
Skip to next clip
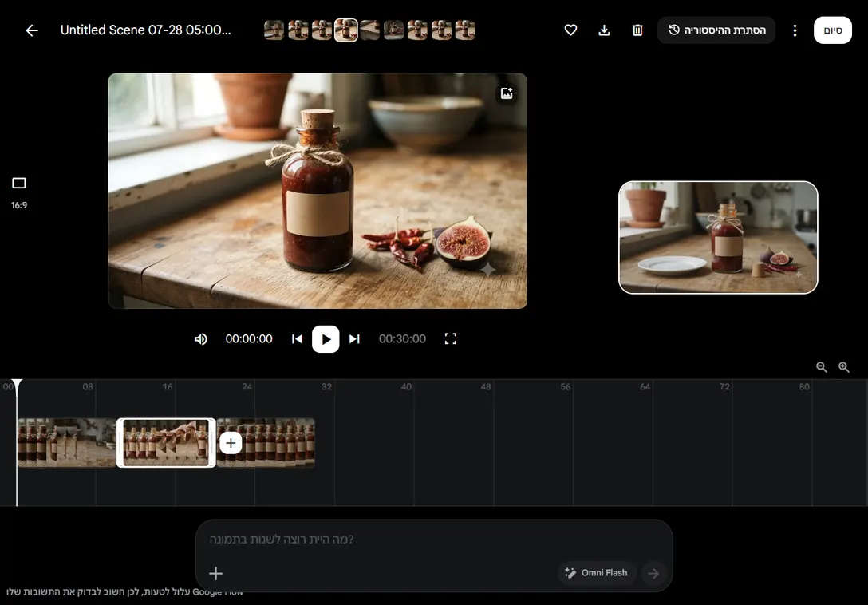click(355, 339)
